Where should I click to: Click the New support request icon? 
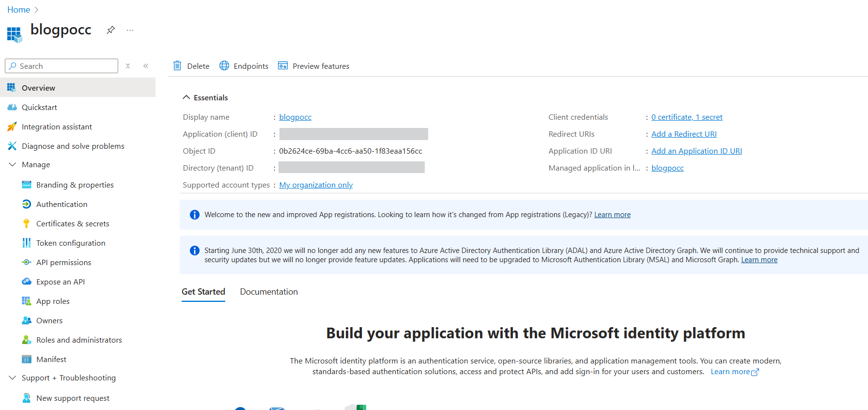pyautogui.click(x=27, y=398)
